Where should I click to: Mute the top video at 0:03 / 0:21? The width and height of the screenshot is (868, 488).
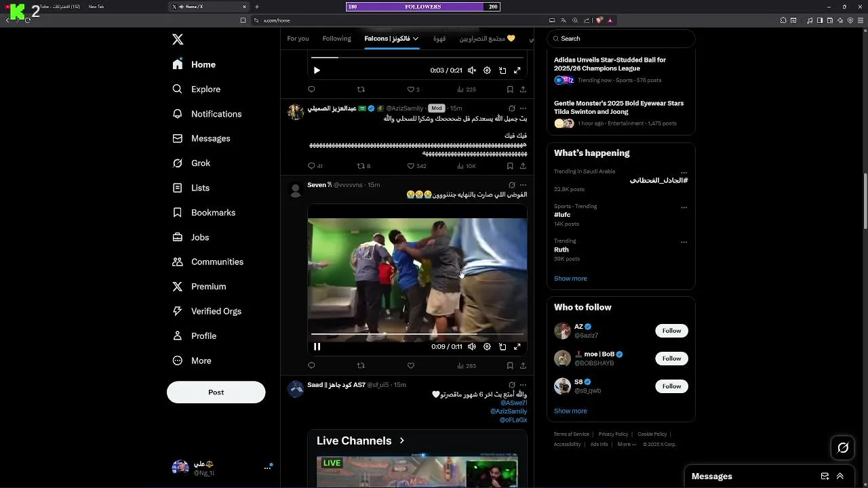click(472, 70)
